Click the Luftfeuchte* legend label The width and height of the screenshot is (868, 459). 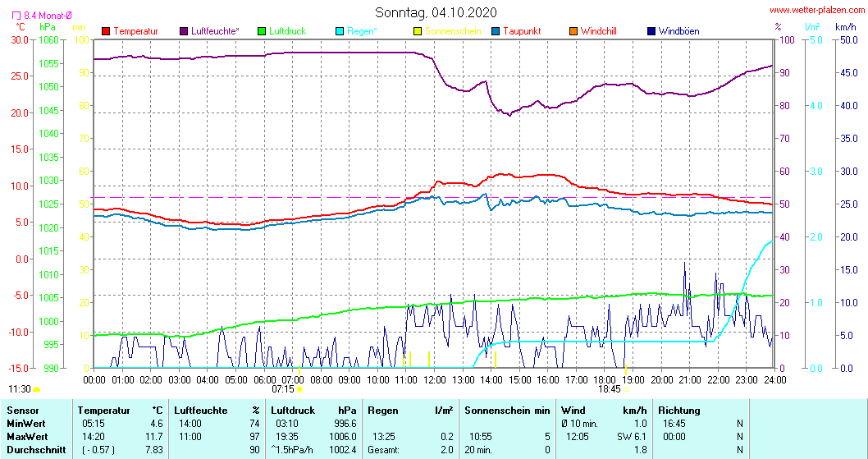(x=215, y=31)
